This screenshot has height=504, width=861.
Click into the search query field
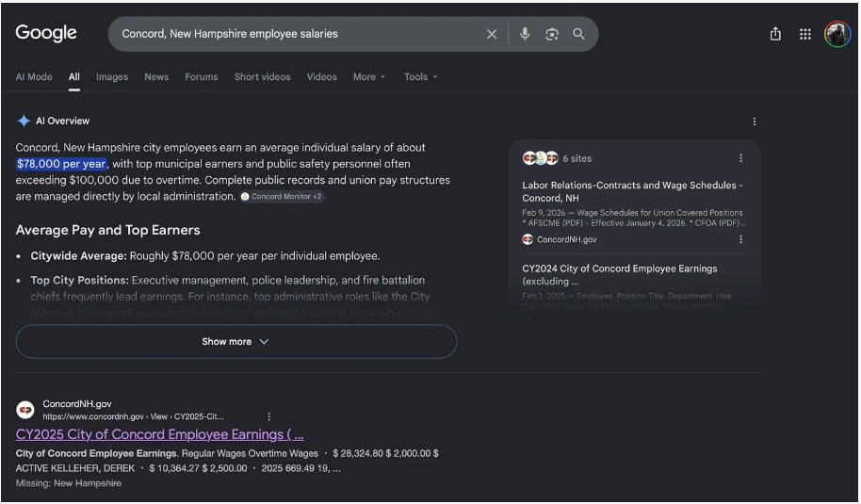pos(297,34)
